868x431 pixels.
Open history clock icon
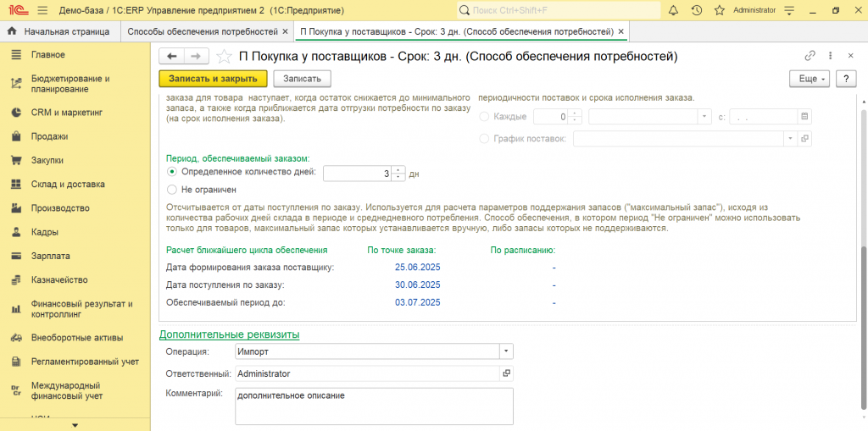coord(697,10)
